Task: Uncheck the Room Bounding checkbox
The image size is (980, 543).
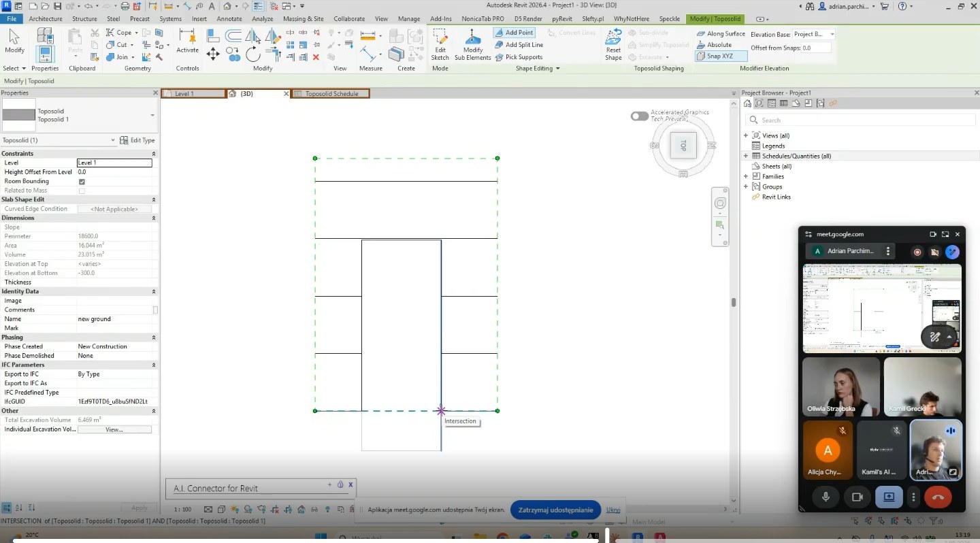Action: (x=82, y=182)
